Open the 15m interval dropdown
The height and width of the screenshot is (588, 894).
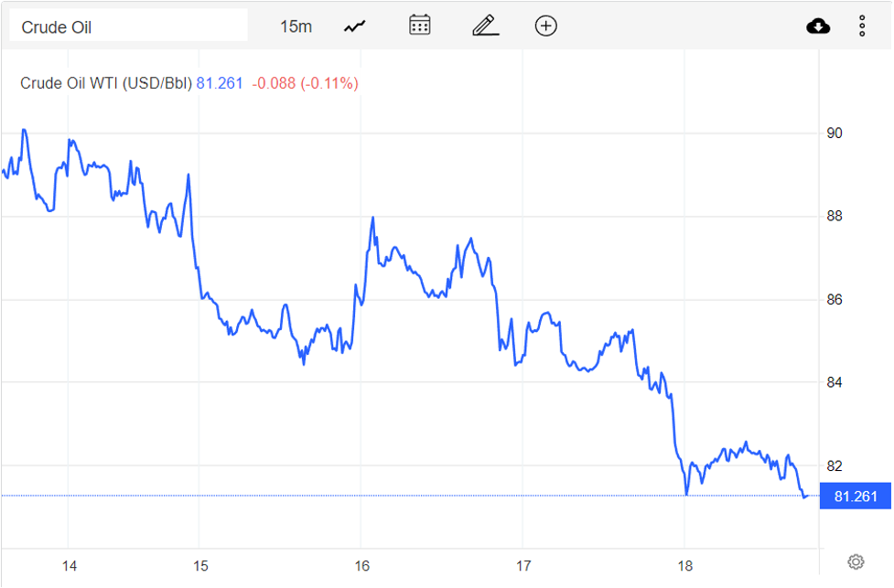point(296,27)
